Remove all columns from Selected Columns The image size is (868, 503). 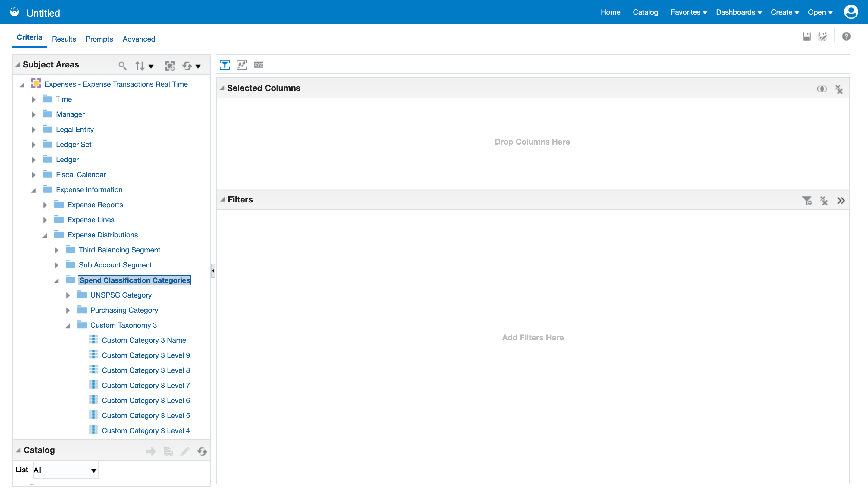[839, 89]
